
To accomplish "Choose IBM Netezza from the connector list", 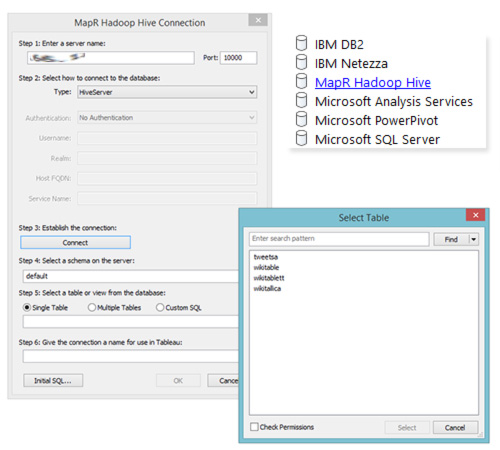I will tap(351, 63).
